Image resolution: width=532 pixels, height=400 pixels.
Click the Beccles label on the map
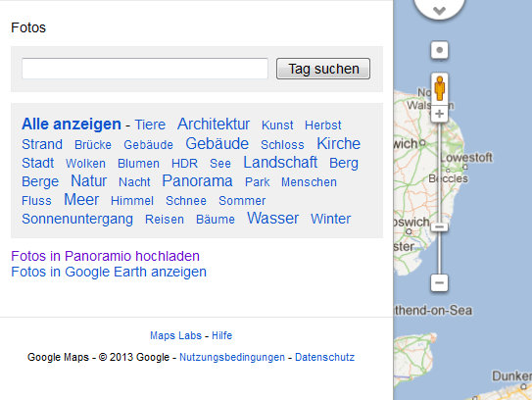448,178
